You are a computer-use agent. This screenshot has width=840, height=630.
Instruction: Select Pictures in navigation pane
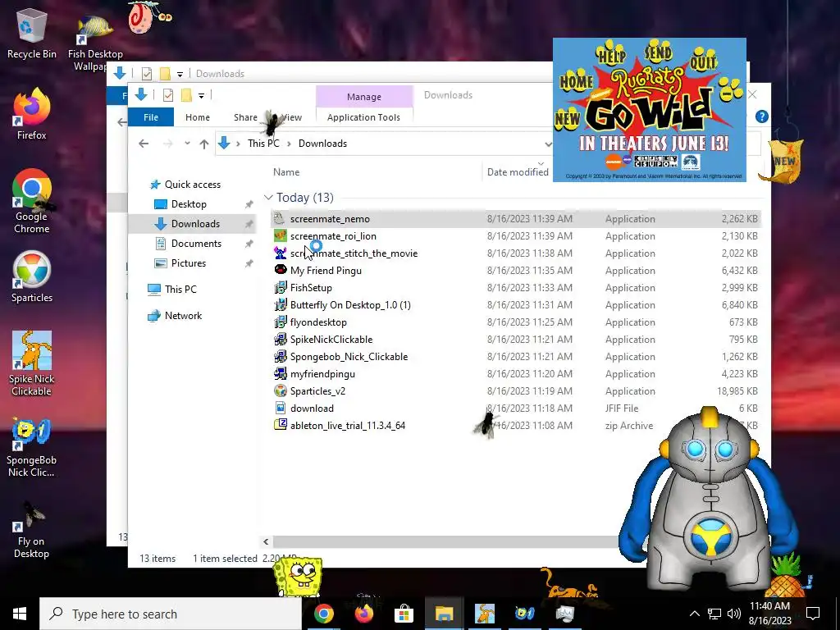pos(189,263)
